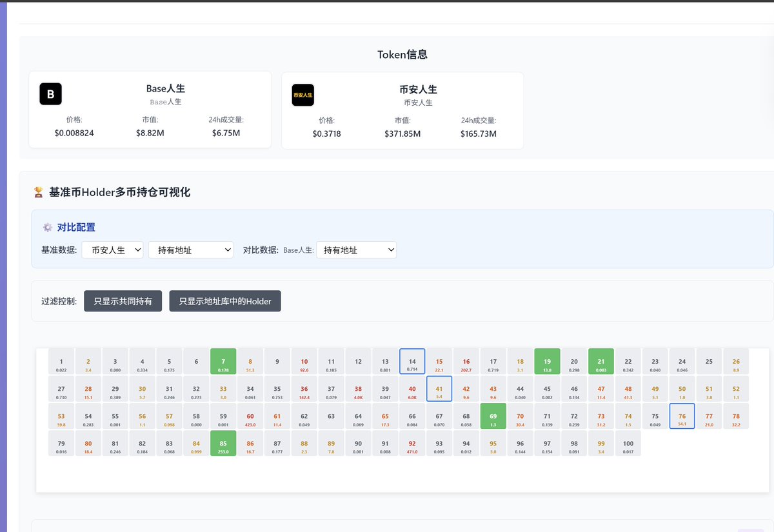This screenshot has width=774, height=532.
Task: Click holder cell 60 showing 423.0
Action: click(250, 416)
